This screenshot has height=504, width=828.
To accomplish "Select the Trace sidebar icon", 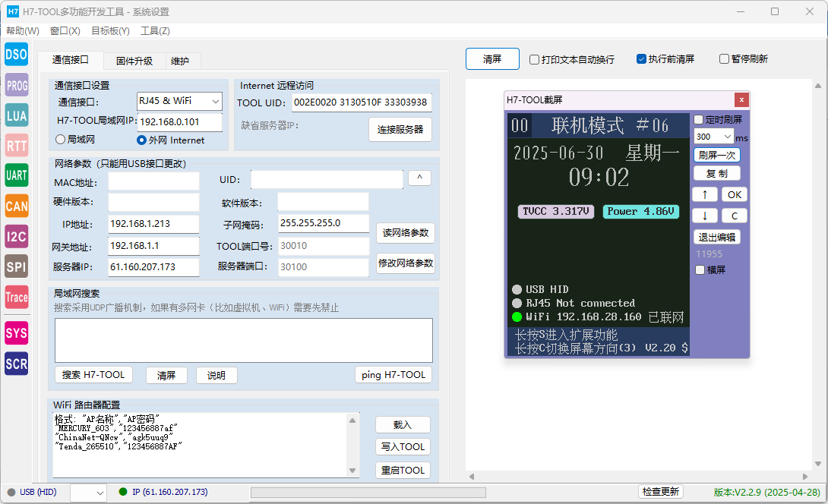I will [x=17, y=297].
